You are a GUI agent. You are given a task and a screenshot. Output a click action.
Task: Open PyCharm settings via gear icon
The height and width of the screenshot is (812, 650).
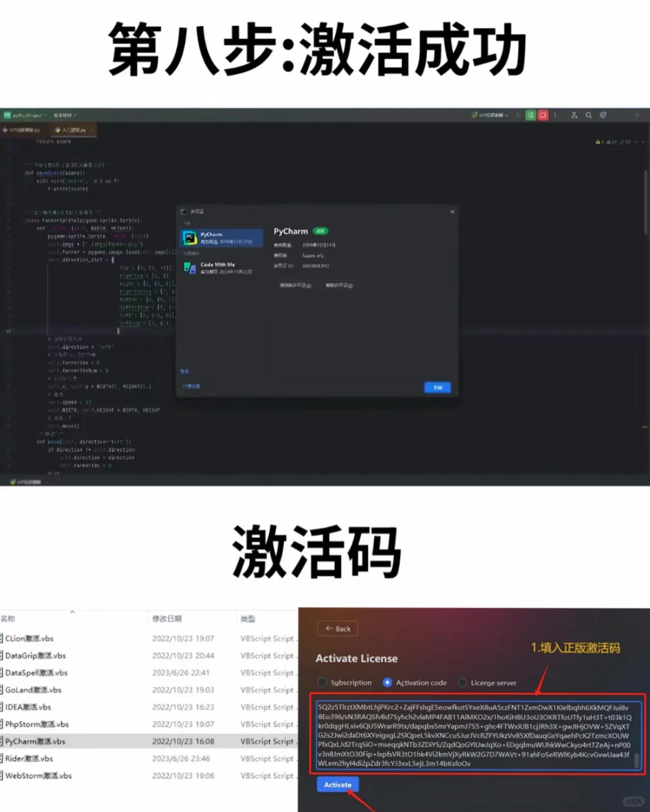pos(604,115)
